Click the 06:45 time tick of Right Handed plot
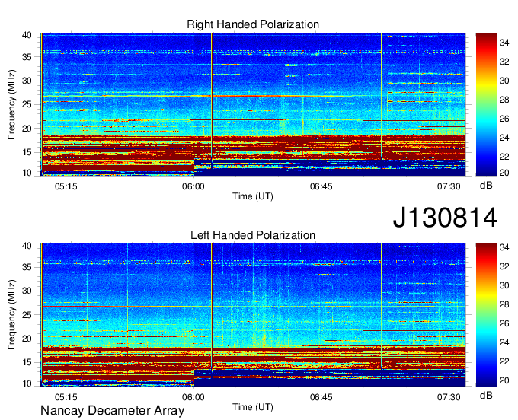The image size is (518, 420). pyautogui.click(x=321, y=186)
